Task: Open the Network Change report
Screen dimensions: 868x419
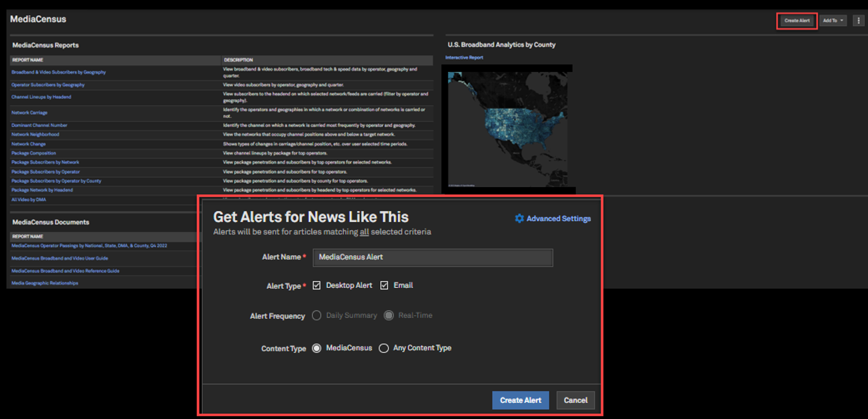Action: pyautogui.click(x=29, y=144)
